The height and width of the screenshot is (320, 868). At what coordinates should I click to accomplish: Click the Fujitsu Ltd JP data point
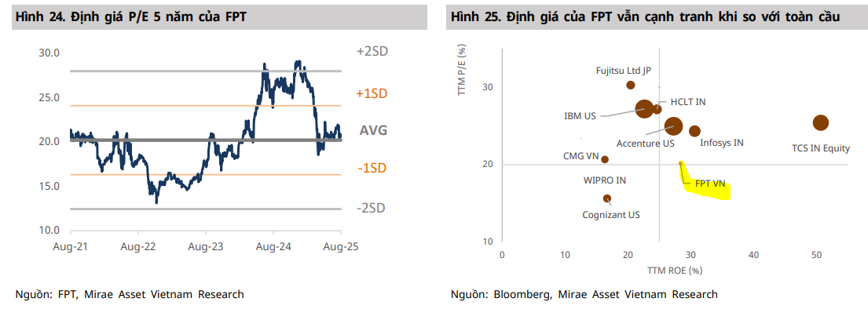[631, 85]
